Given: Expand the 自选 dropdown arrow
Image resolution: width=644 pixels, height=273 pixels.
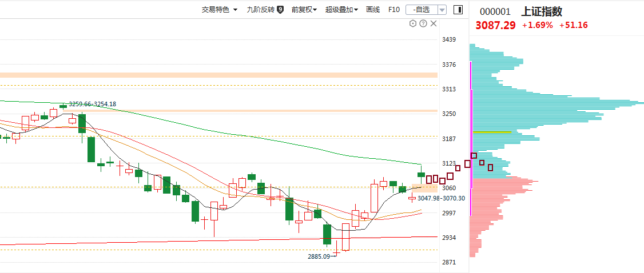Looking at the screenshot, I should tap(442, 10).
